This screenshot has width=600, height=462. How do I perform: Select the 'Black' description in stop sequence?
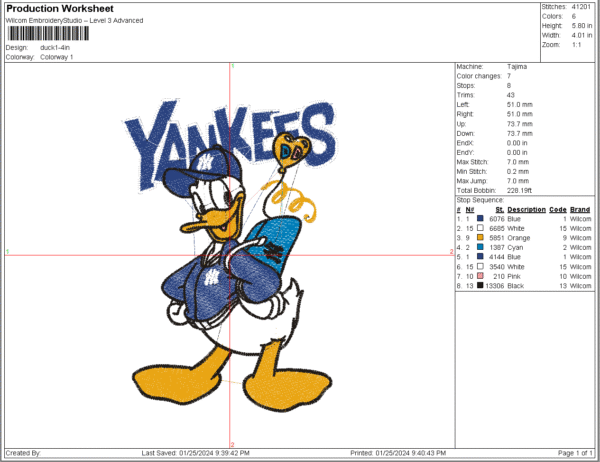click(515, 286)
